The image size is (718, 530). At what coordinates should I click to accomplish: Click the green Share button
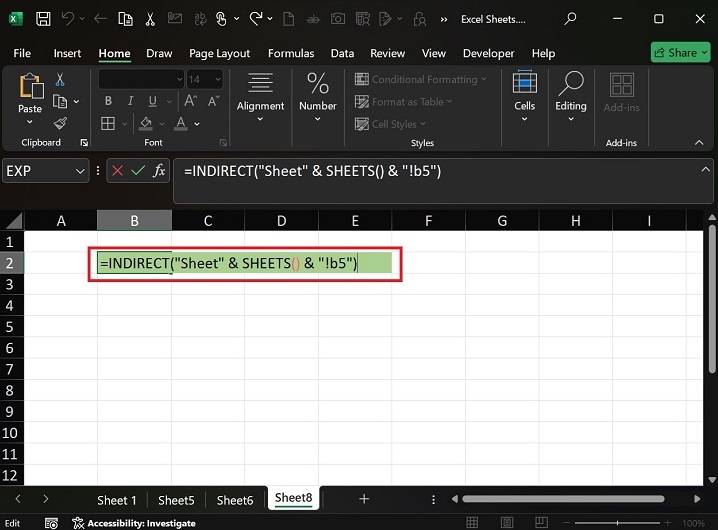coord(679,52)
